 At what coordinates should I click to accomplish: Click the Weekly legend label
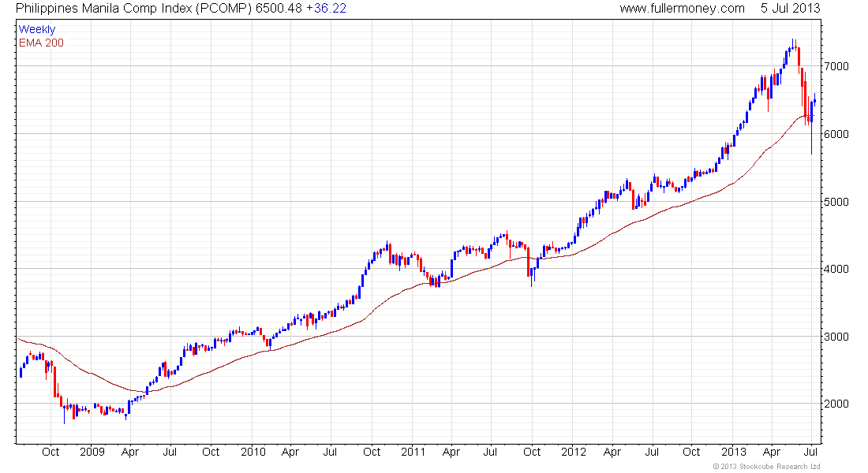coord(37,29)
